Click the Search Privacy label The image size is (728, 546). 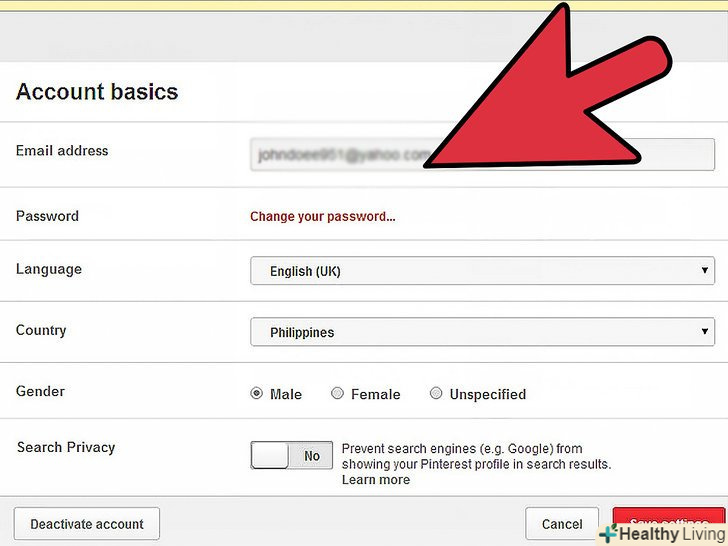(66, 447)
